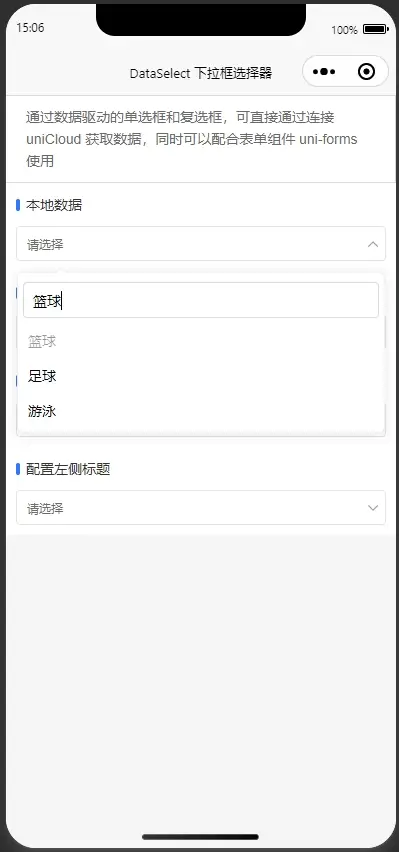
Task: Select the 足球 option in the list
Action: pos(201,376)
